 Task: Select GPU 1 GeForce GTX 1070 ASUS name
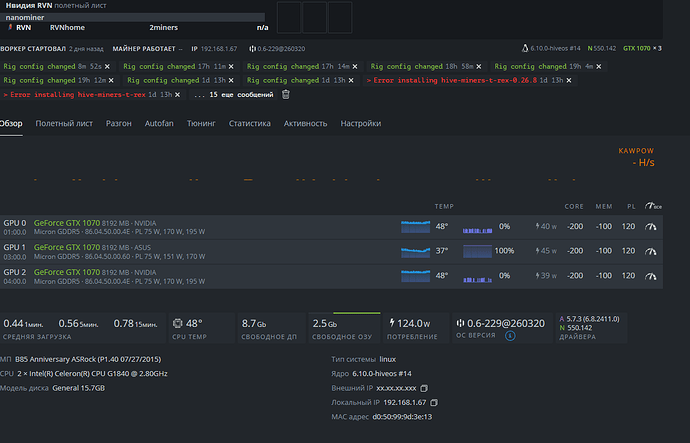tap(67, 247)
